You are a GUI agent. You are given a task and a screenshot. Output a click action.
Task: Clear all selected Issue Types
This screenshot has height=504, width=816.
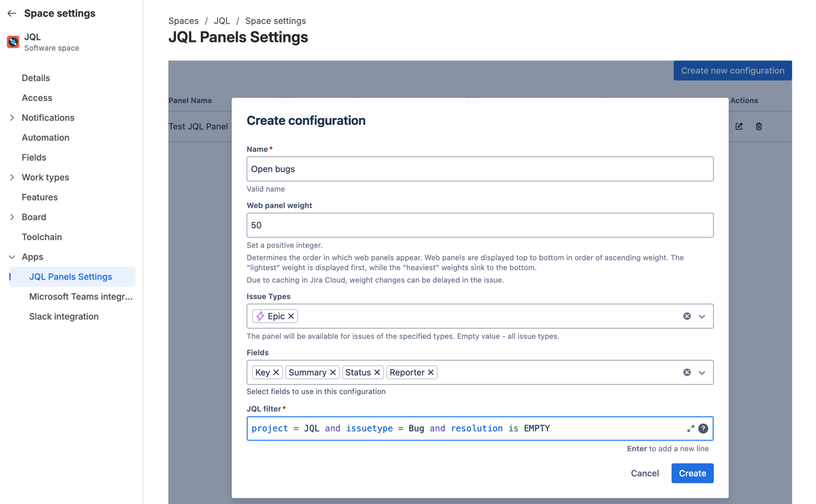(687, 316)
